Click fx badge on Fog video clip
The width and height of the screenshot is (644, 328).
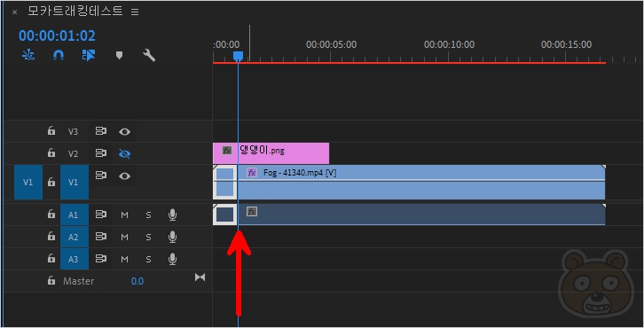coord(251,173)
